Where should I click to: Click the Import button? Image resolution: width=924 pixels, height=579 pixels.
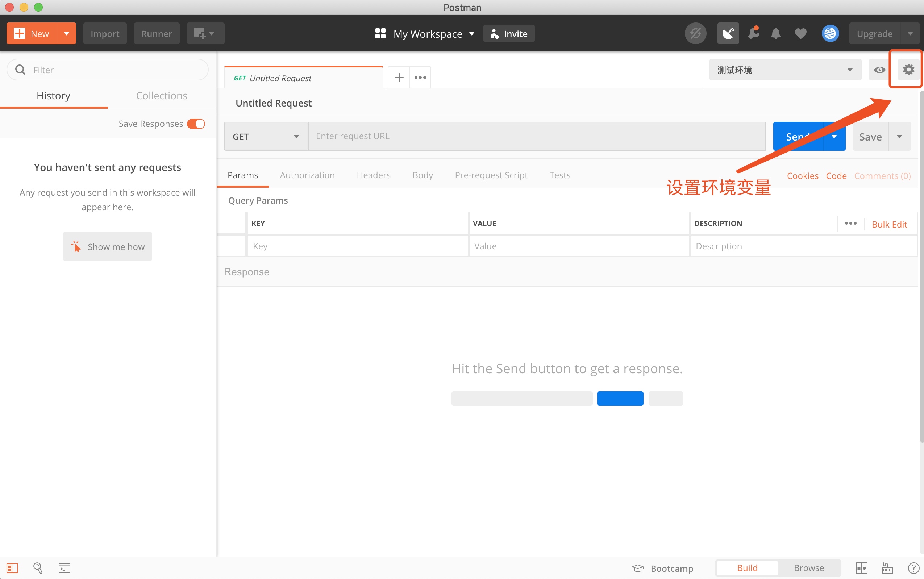[105, 33]
